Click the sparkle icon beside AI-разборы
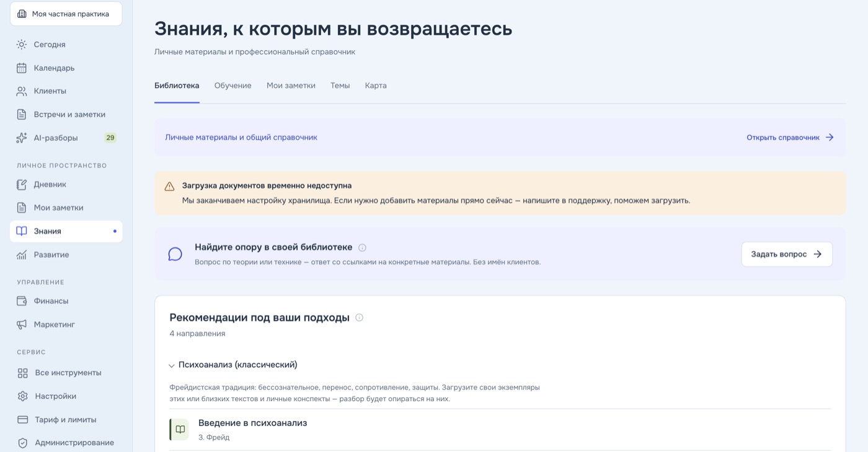Screen dimensions: 868x452 (x=22, y=138)
